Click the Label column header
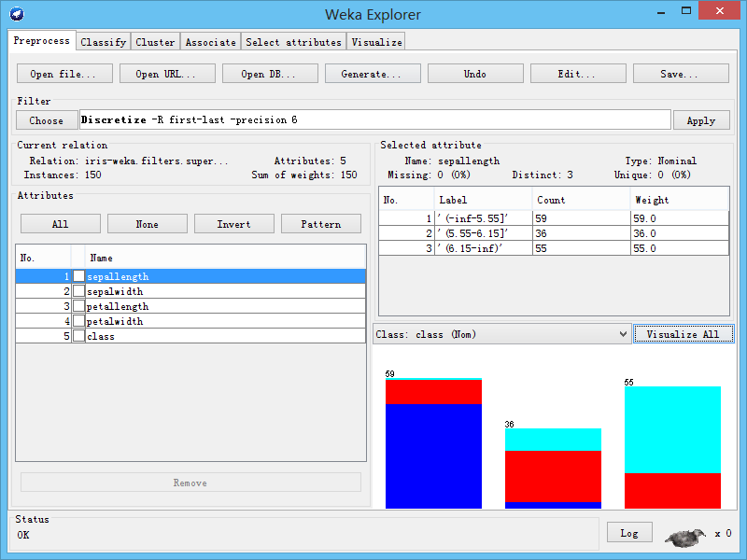 coord(483,200)
